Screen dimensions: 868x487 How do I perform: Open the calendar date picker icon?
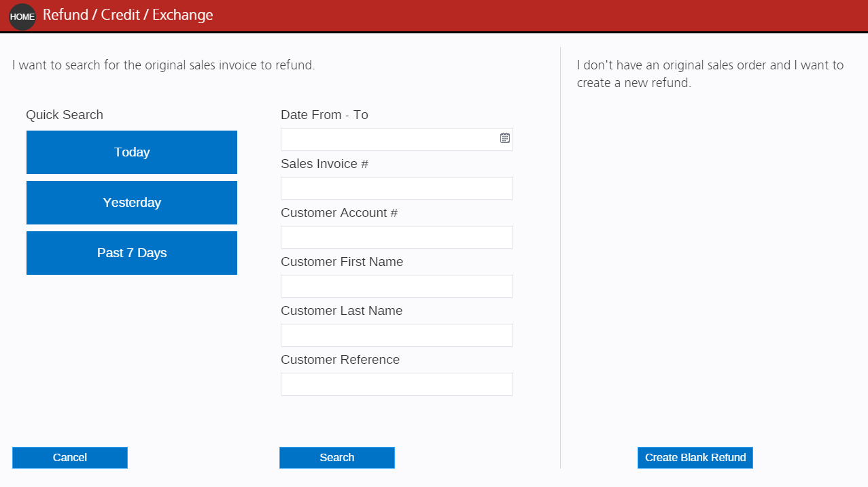coord(505,138)
